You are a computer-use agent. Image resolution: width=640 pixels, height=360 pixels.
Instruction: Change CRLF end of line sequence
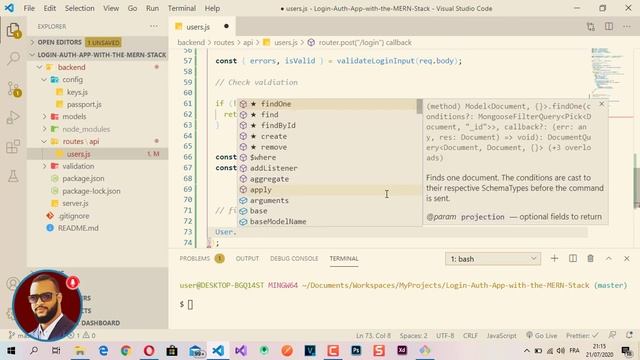(x=470, y=336)
